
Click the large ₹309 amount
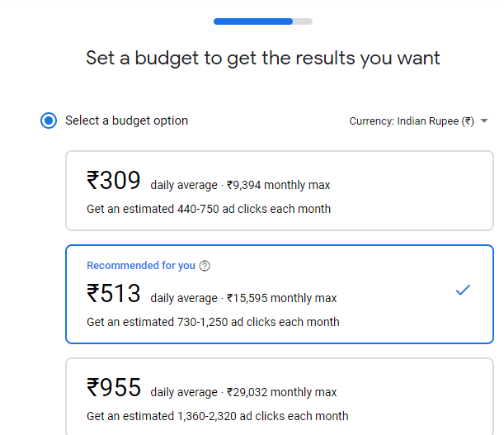pos(114,180)
